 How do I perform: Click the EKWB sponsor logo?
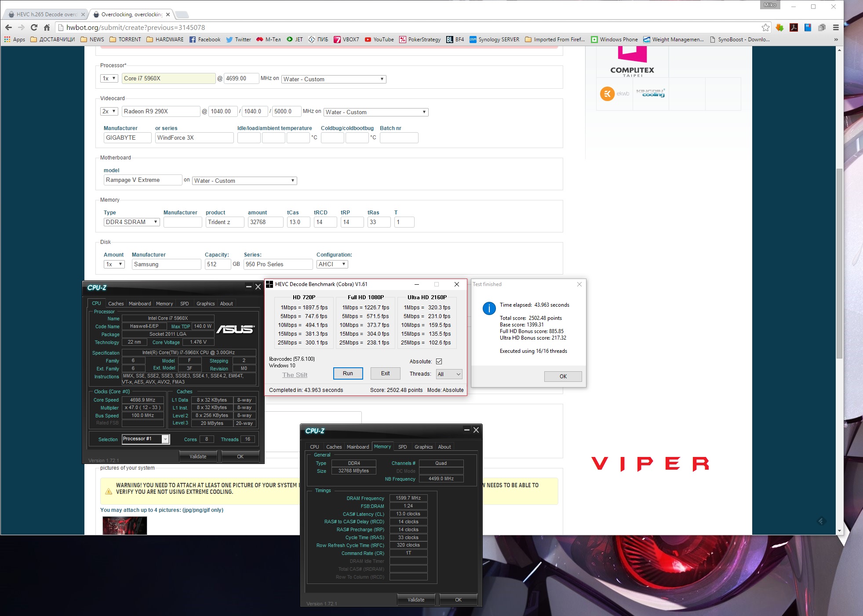point(615,94)
